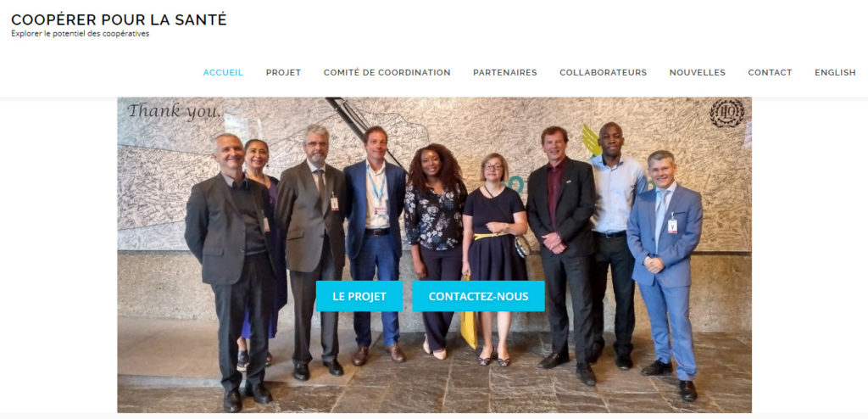View the Nouvelles section
The image size is (868, 419).
click(698, 73)
